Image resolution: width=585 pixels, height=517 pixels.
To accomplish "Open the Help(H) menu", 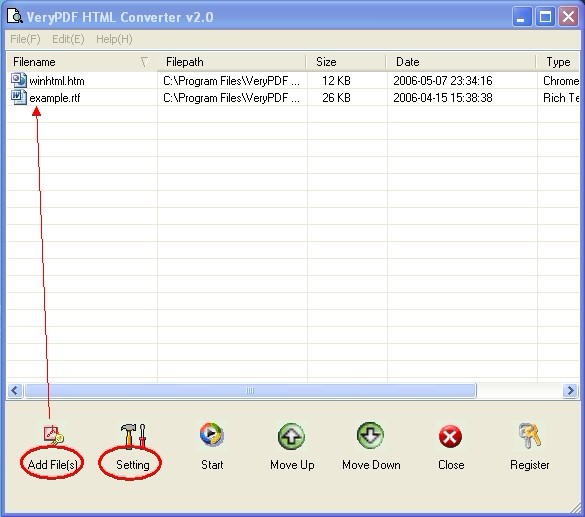I will pyautogui.click(x=114, y=39).
